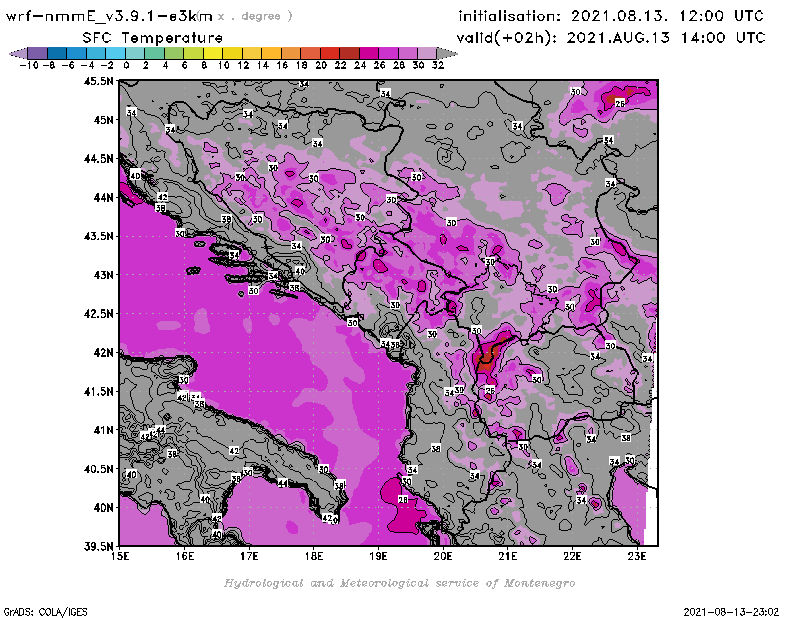Click the legend swatch between 18 and 20
The height and width of the screenshot is (618, 800).
coord(310,53)
